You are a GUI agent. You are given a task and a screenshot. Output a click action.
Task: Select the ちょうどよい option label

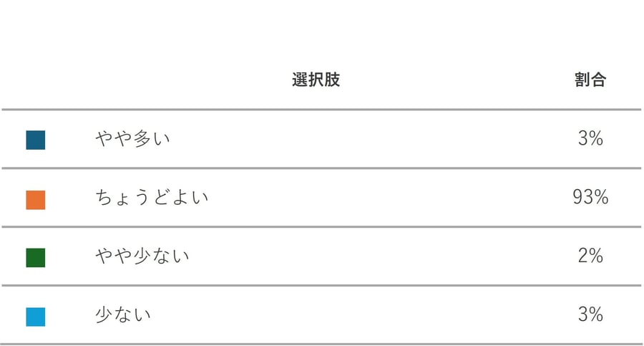click(x=152, y=198)
